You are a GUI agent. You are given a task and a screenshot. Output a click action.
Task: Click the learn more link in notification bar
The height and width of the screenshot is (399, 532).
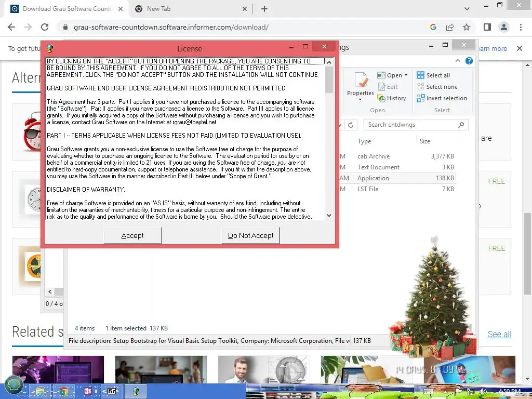point(493,48)
